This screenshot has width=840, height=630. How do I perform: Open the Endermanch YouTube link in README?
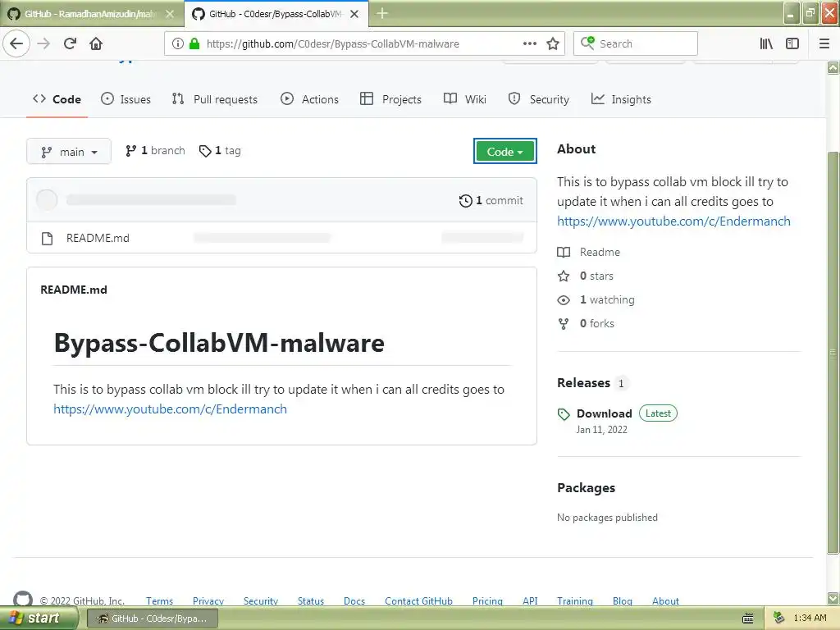[x=170, y=409]
